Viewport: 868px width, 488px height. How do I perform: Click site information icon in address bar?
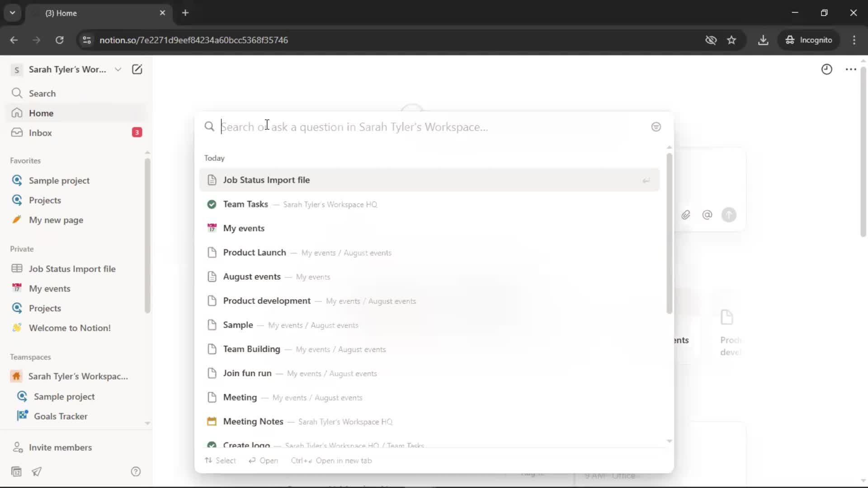coord(87,40)
